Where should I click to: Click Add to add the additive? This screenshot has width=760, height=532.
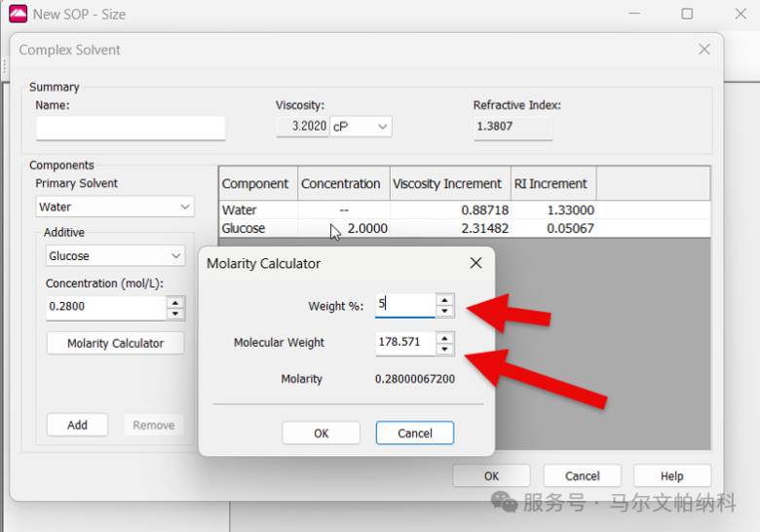click(78, 425)
